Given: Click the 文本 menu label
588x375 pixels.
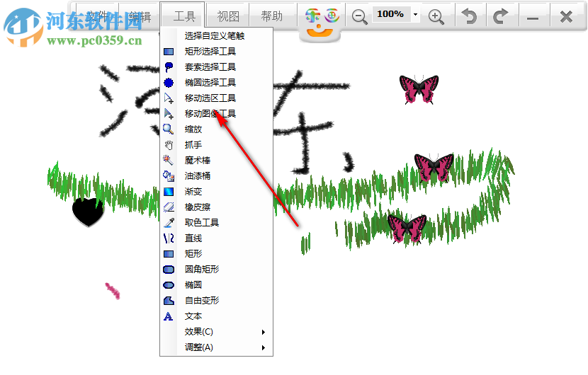Looking at the screenshot, I should point(193,316).
